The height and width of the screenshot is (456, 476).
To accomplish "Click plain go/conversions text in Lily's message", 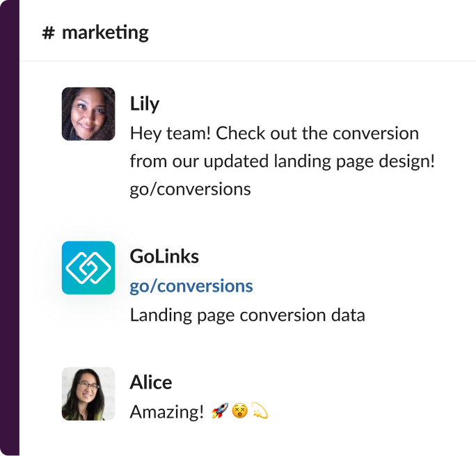I will tap(190, 189).
